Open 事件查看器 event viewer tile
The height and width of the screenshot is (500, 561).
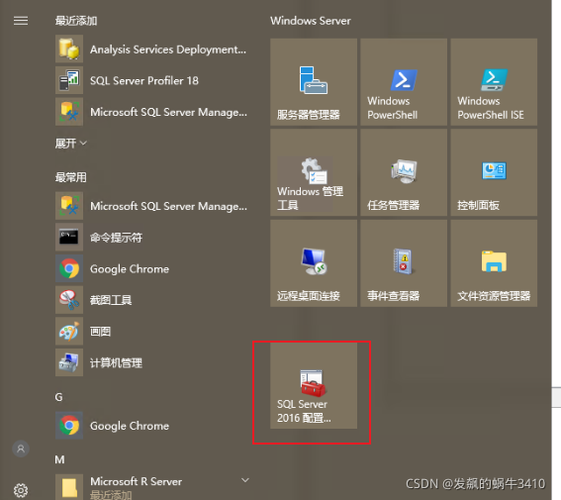(404, 263)
